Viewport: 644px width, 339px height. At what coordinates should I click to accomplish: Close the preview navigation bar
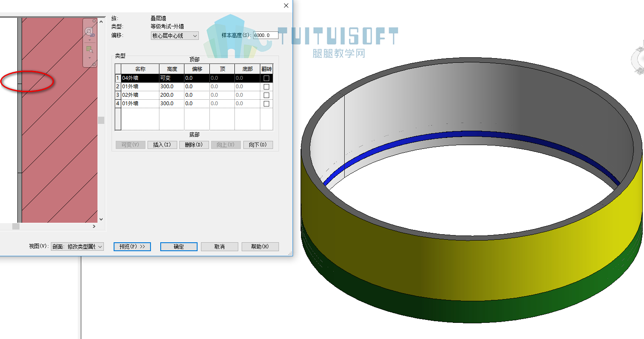pyautogui.click(x=94, y=21)
